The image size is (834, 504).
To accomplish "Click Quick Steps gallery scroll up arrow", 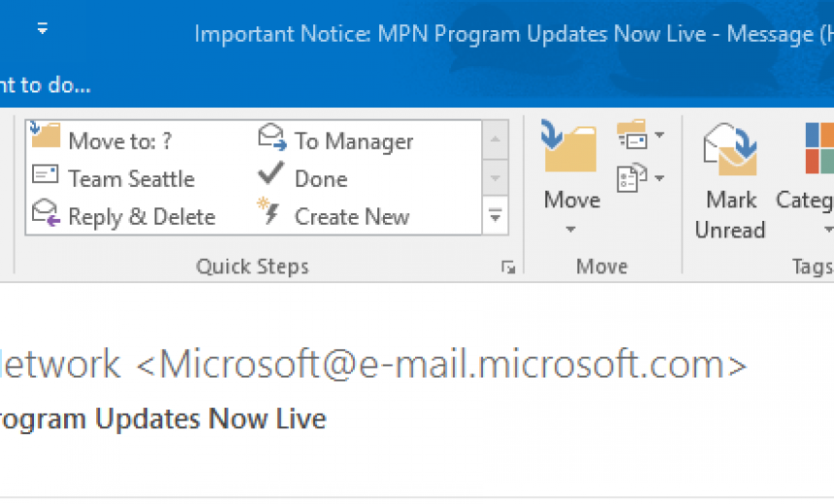I will [x=496, y=140].
